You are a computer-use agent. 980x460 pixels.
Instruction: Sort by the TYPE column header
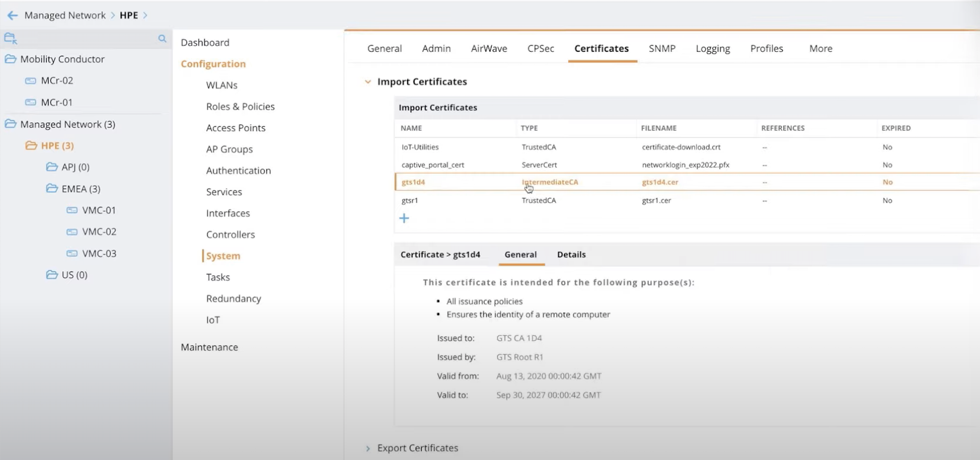tap(529, 128)
